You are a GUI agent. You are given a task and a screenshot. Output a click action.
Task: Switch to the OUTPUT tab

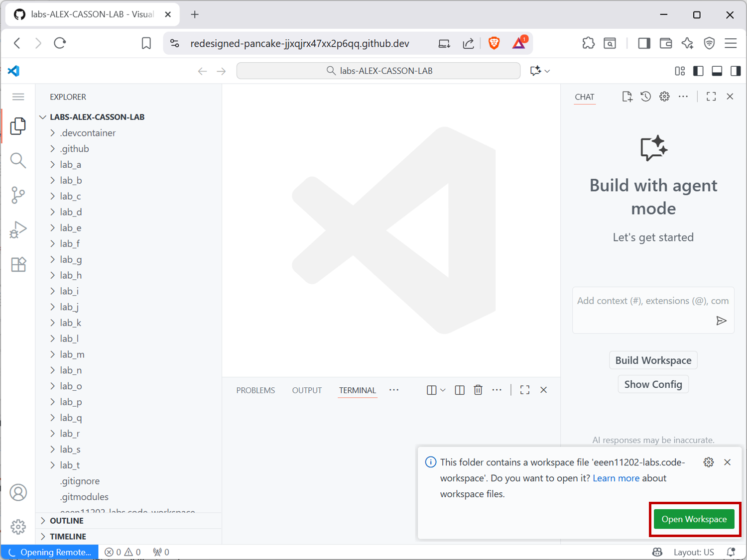307,390
